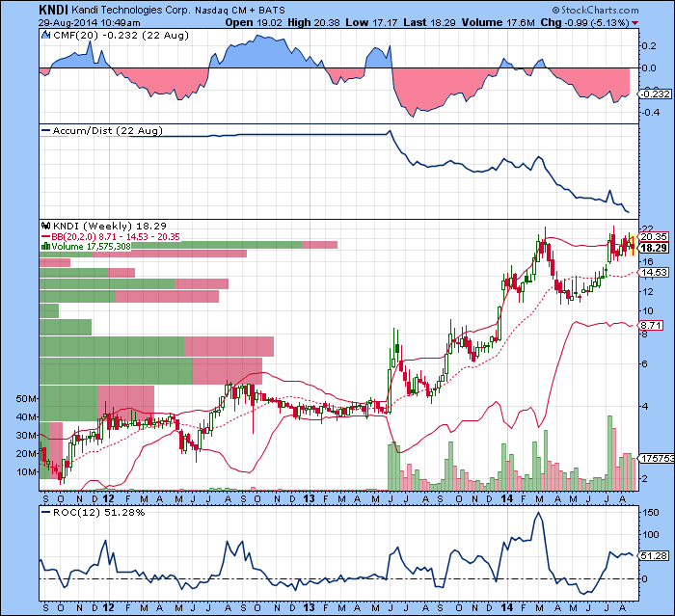Click the High 20.38 value in header
Screen dimensions: 675x616
[313, 22]
